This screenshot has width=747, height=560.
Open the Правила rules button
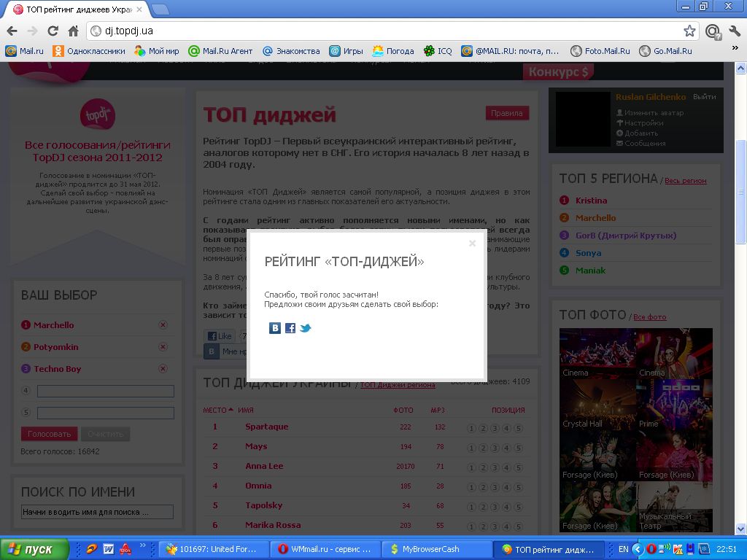[507, 113]
